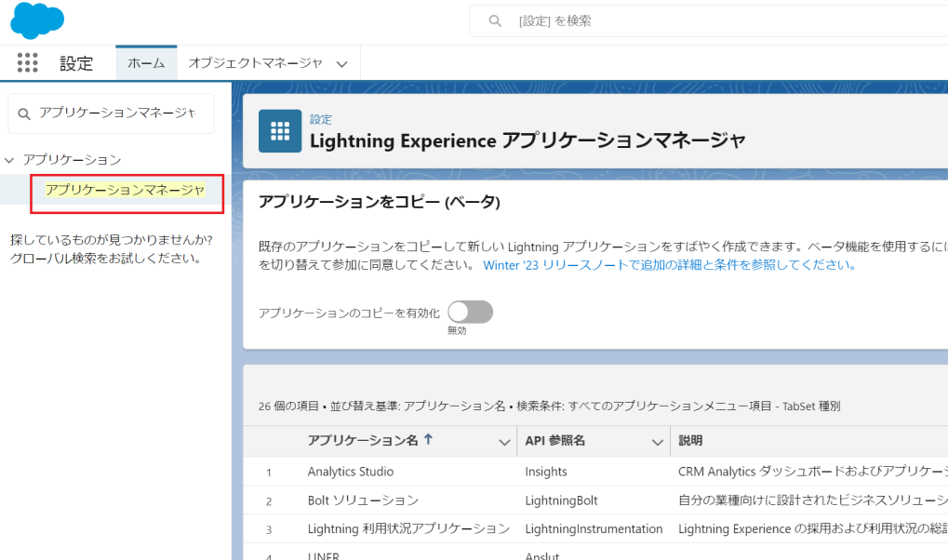Select アプリケーションマネージャ in sidebar

click(x=126, y=190)
